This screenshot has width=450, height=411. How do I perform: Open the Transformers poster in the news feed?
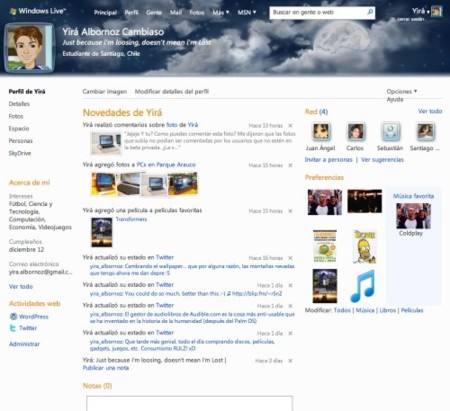pos(102,232)
